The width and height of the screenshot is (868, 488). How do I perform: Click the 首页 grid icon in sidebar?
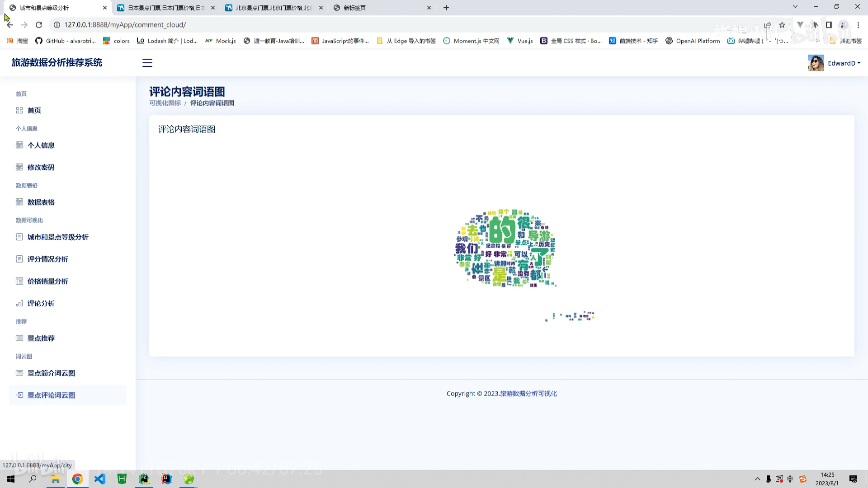pos(19,110)
